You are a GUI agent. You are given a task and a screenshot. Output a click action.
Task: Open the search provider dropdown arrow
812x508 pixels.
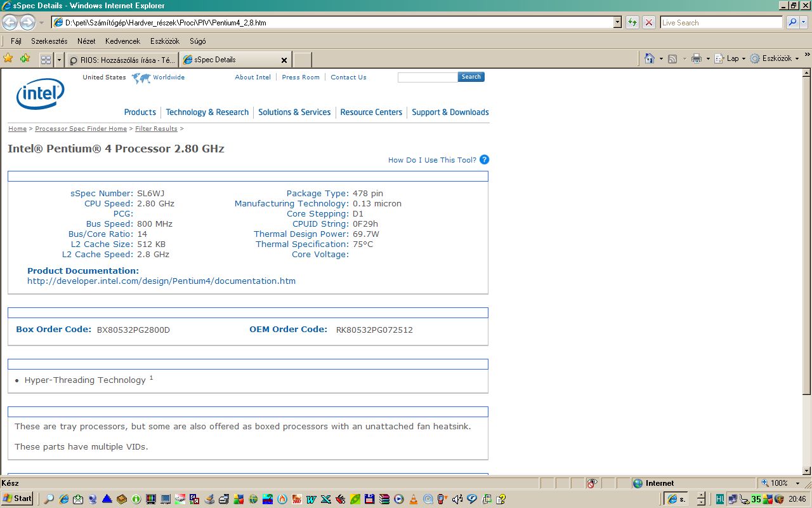click(804, 23)
